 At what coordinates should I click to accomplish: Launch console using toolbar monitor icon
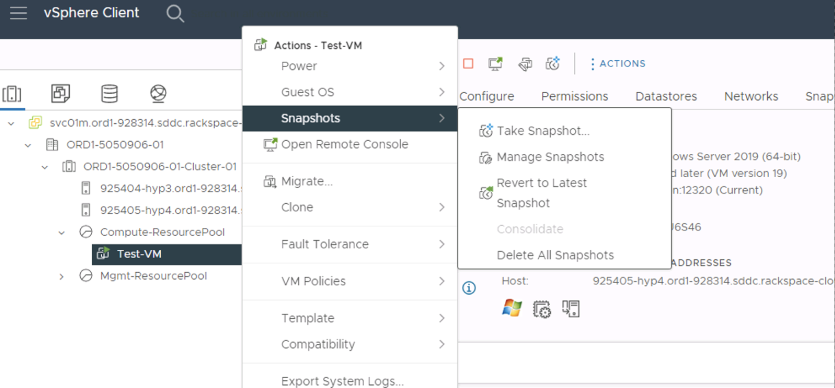coord(496,64)
